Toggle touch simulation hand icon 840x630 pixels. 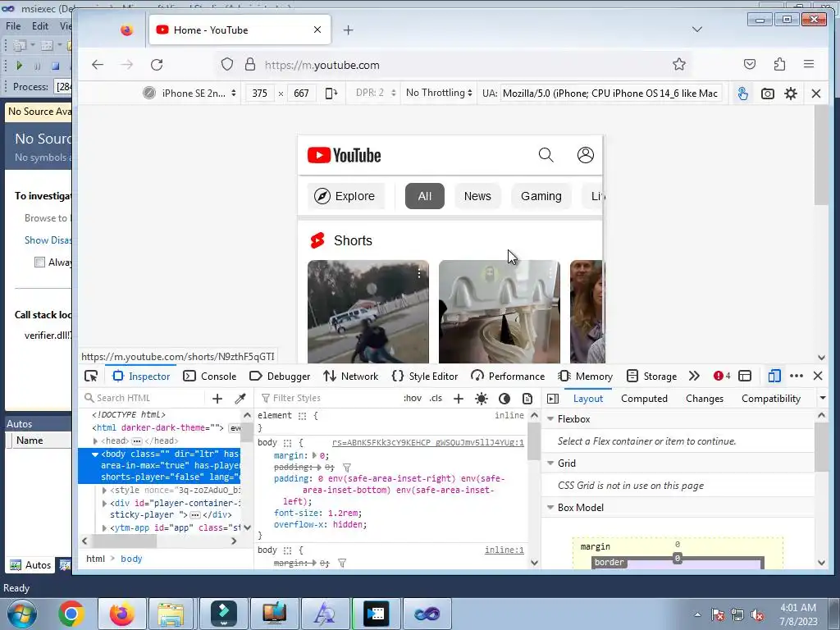742,94
